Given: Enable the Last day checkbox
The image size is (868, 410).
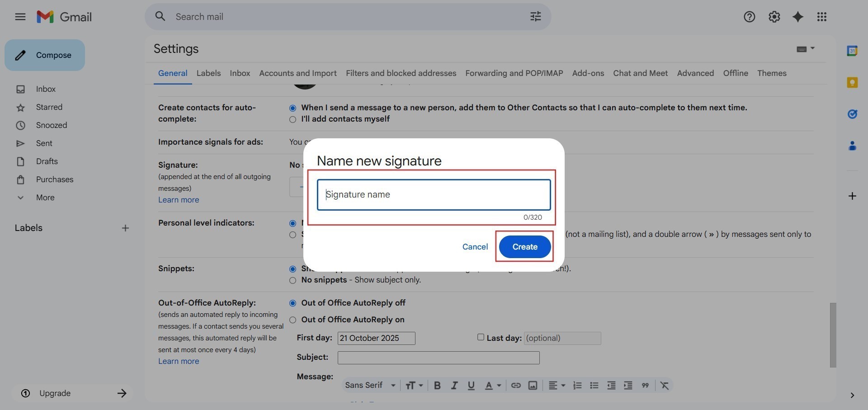Looking at the screenshot, I should pyautogui.click(x=481, y=337).
